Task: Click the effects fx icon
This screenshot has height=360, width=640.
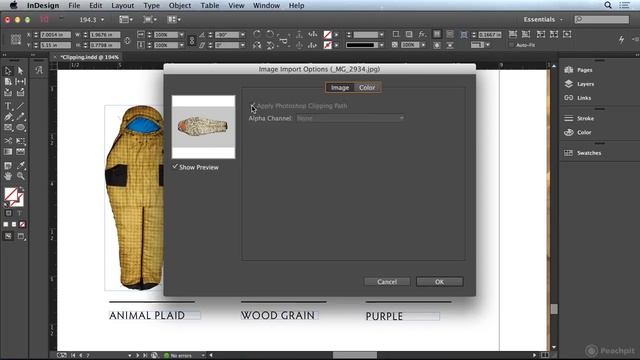Action: (x=422, y=34)
